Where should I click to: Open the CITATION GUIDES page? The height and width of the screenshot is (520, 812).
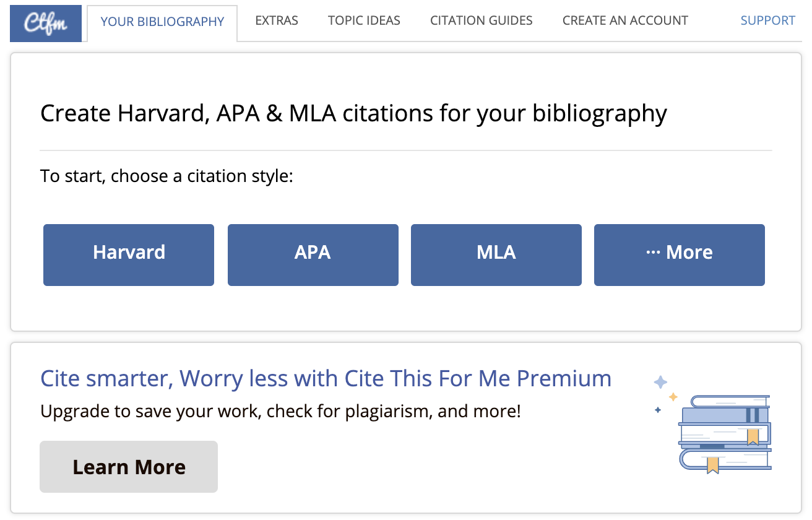click(x=481, y=20)
